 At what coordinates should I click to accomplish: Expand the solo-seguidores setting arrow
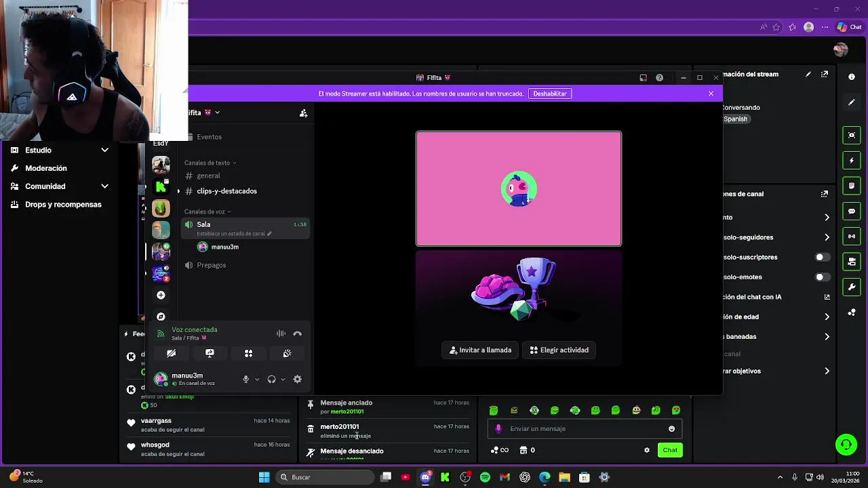tap(827, 237)
